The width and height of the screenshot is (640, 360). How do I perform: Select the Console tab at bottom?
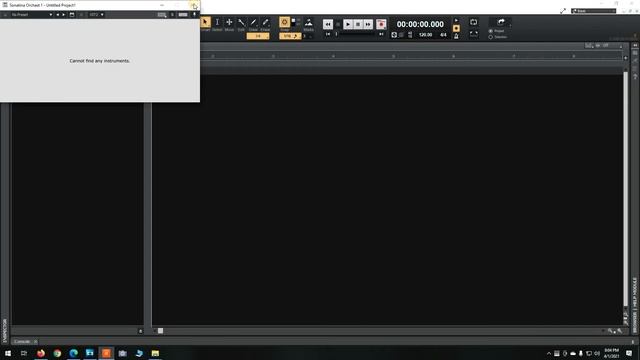(22, 341)
